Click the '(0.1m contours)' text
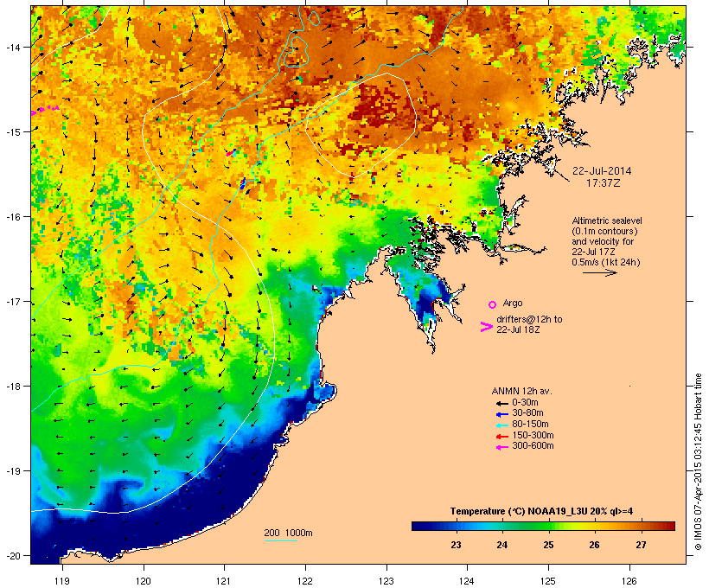The width and height of the screenshot is (709, 588). pos(604,232)
